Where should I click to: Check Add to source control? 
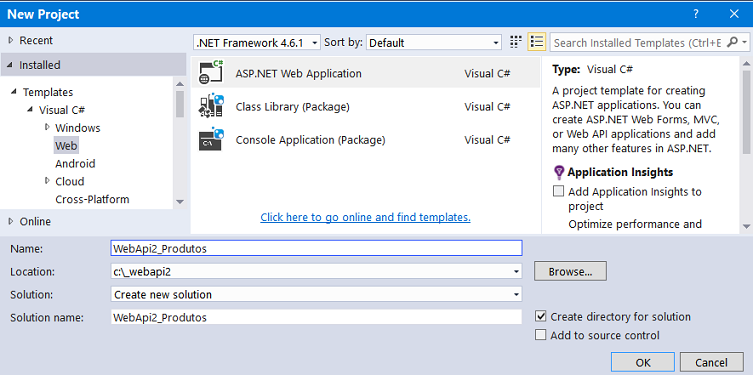[541, 335]
